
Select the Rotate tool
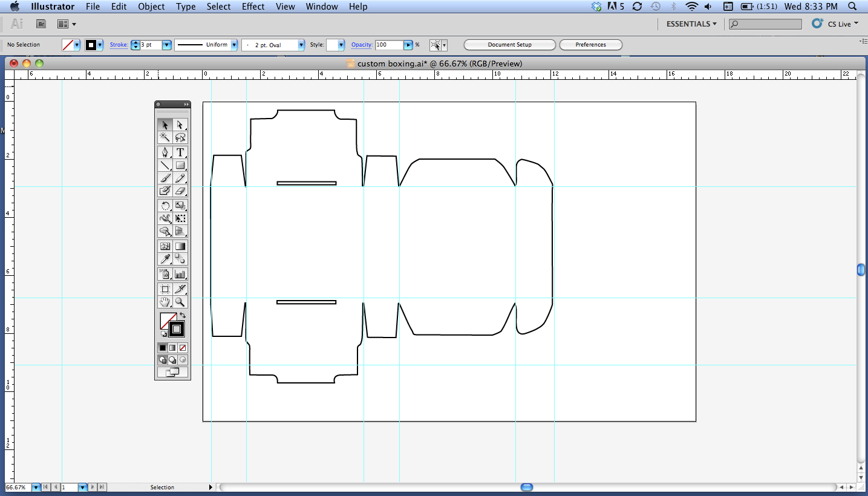pyautogui.click(x=165, y=206)
